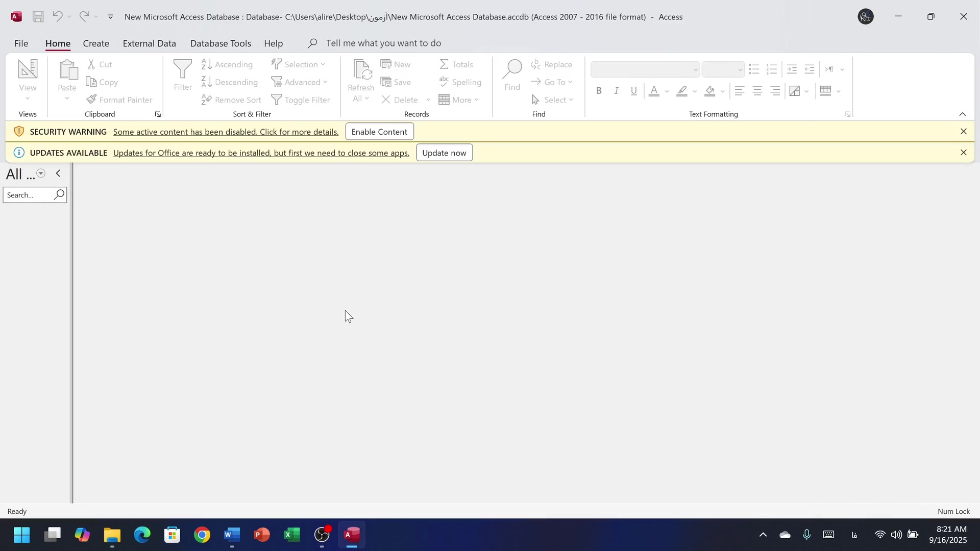Click the Spelling check icon

pyautogui.click(x=444, y=82)
